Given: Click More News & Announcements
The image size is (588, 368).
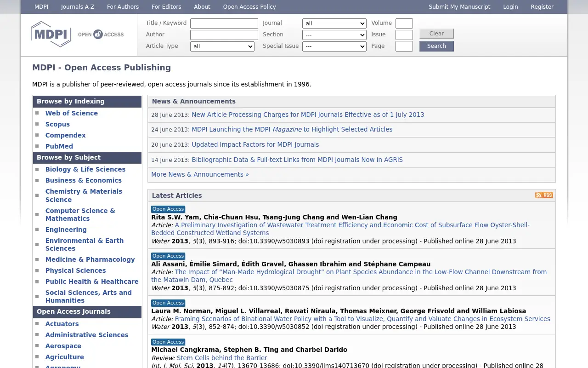Looking at the screenshot, I should [x=200, y=174].
